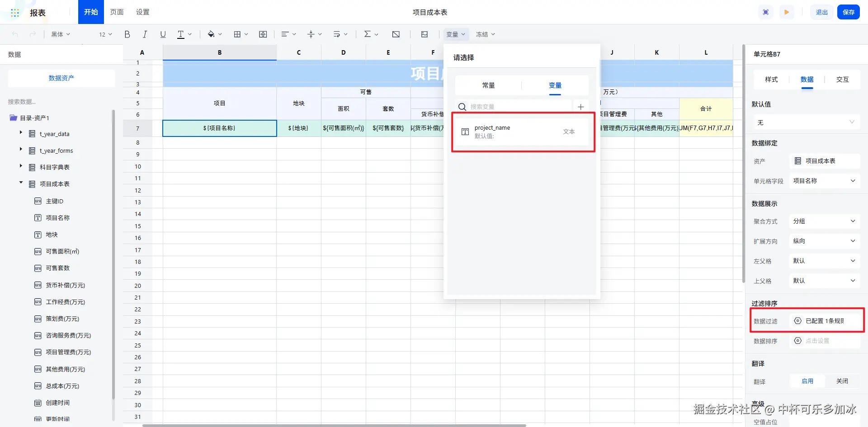
Task: Select the 变量 tab in popup
Action: [x=555, y=85]
